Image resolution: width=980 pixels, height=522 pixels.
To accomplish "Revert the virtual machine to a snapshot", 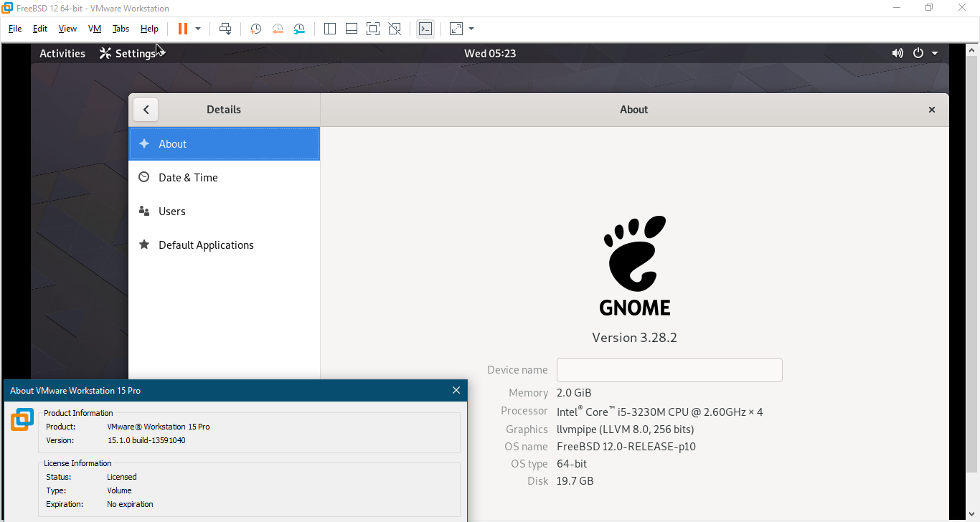I will pyautogui.click(x=278, y=29).
